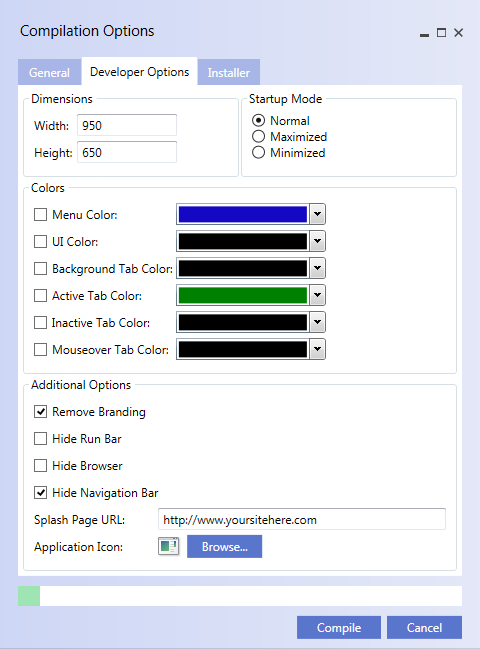Click the Width input field
480x649 pixels.
pos(127,125)
